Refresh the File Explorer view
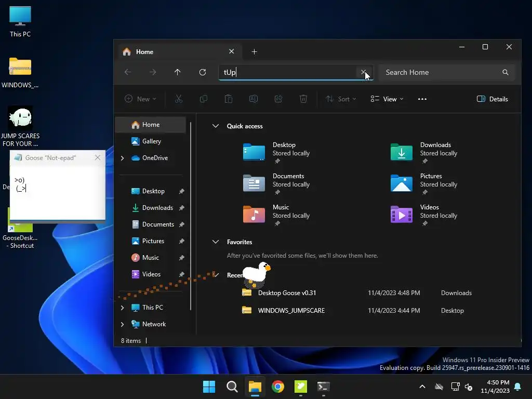Screen dimensions: 532x399 pos(203,72)
